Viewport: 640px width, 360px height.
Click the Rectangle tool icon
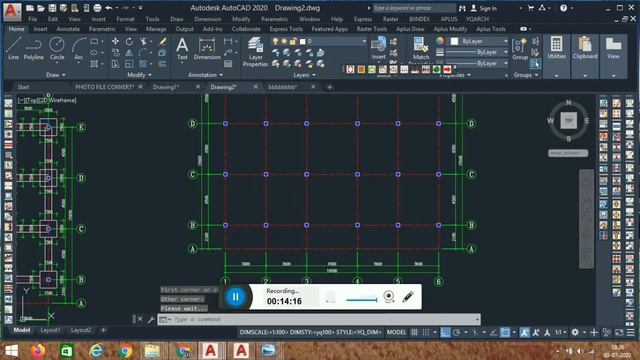pos(94,41)
